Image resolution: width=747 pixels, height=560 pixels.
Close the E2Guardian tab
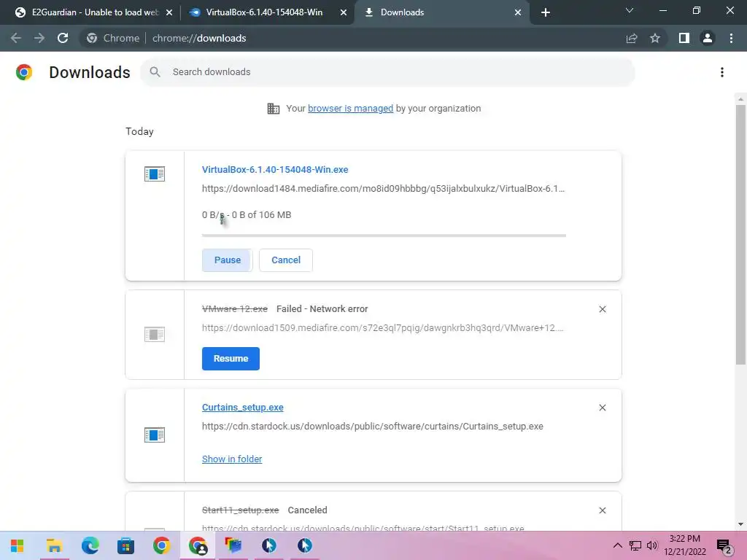(x=169, y=12)
